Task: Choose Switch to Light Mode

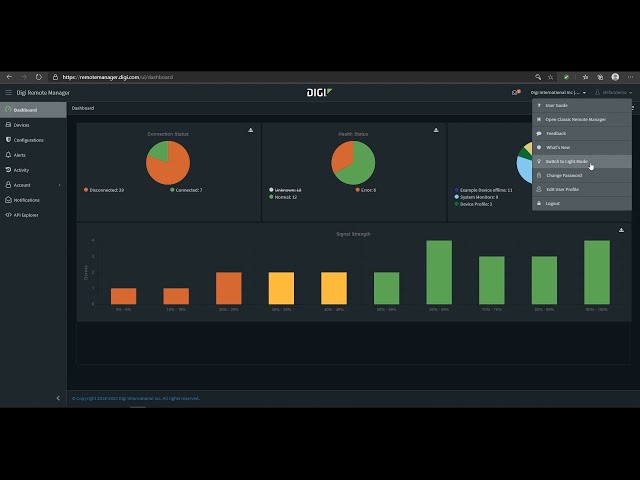Action: tap(582, 161)
